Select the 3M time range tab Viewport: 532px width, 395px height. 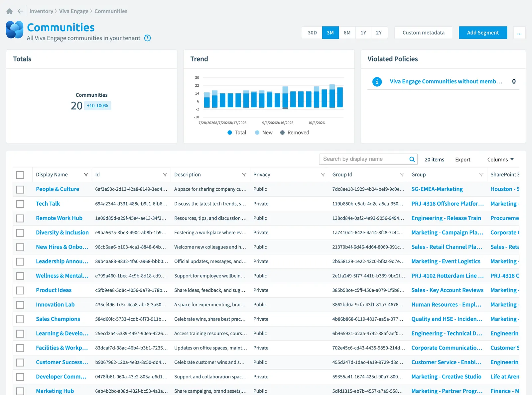330,33
